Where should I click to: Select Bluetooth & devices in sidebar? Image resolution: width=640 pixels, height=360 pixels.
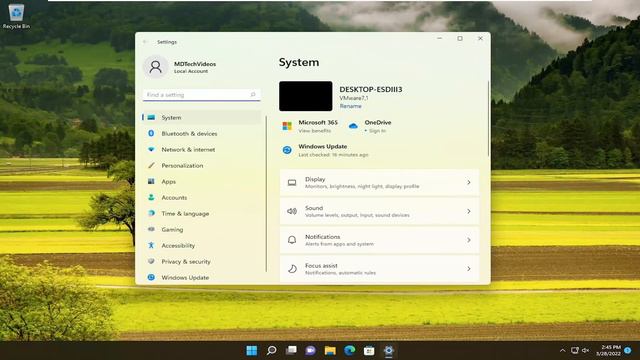[202, 133]
